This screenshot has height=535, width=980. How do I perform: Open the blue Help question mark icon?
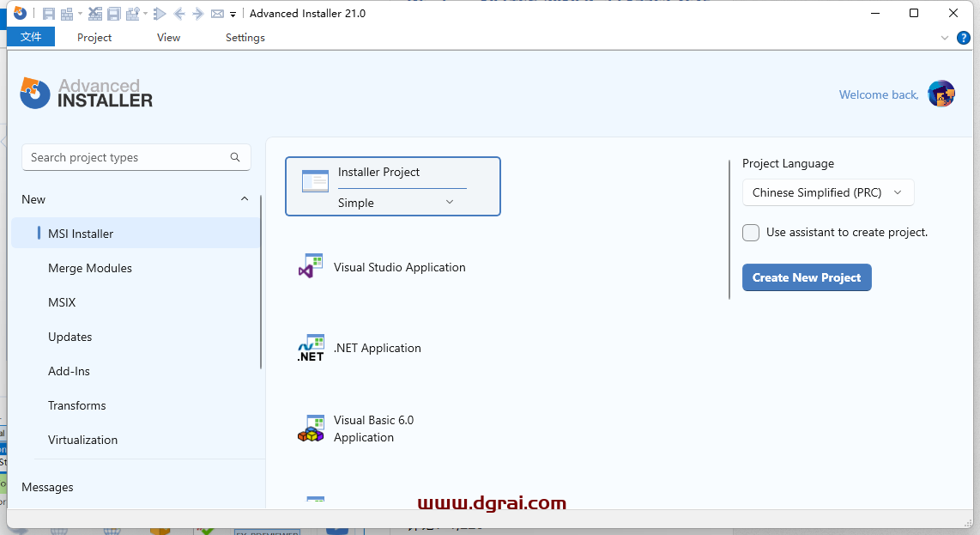(964, 38)
